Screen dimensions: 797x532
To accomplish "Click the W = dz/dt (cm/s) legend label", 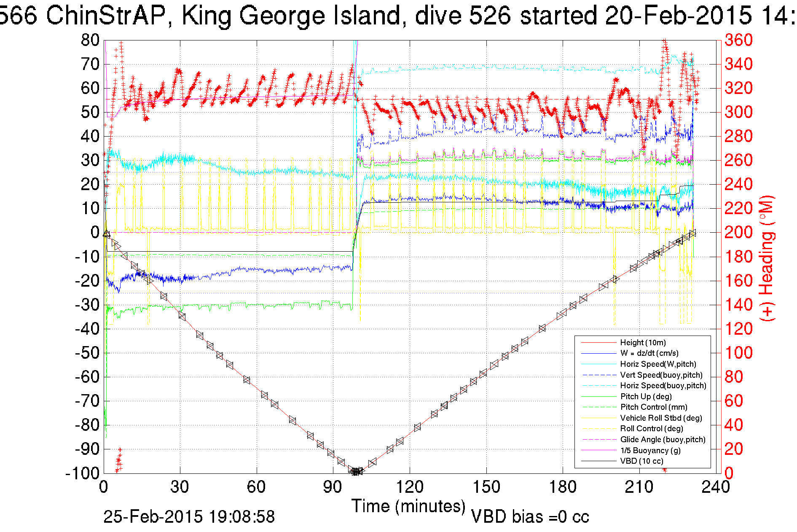I will (x=649, y=353).
